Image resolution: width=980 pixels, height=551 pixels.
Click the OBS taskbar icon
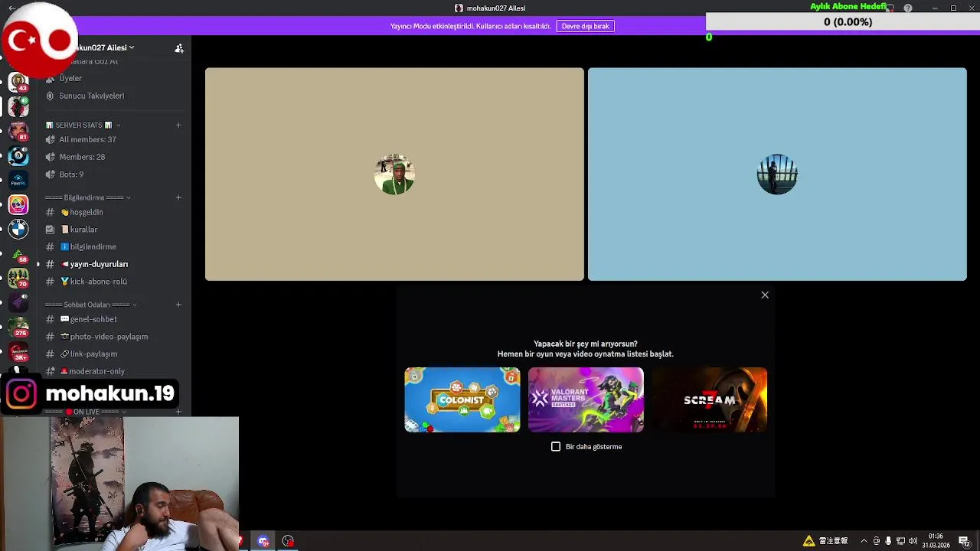tap(288, 541)
